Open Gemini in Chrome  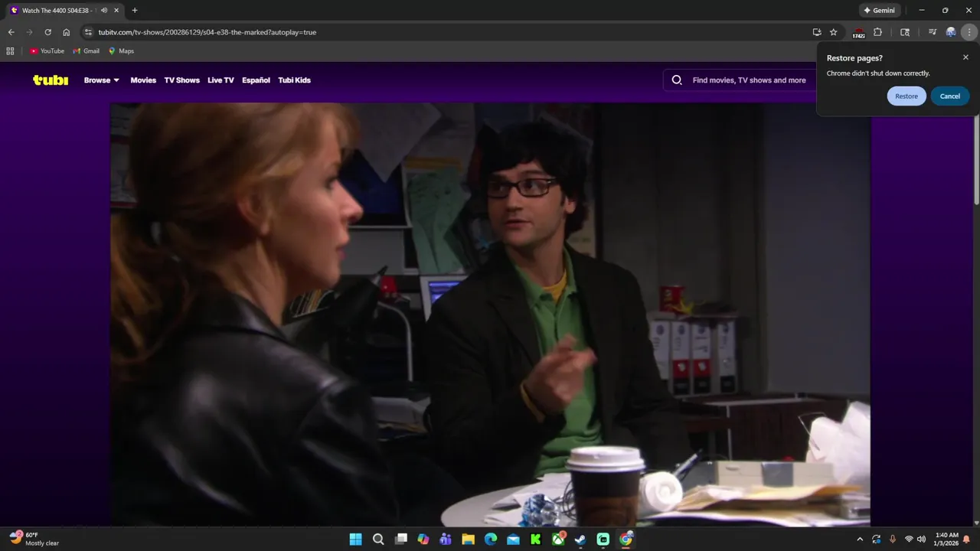(880, 11)
